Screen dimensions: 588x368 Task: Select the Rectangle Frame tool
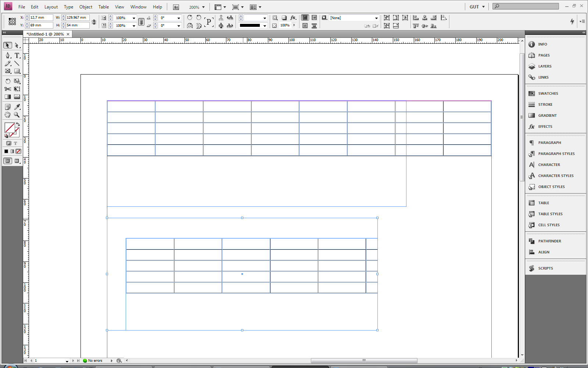tap(8, 71)
